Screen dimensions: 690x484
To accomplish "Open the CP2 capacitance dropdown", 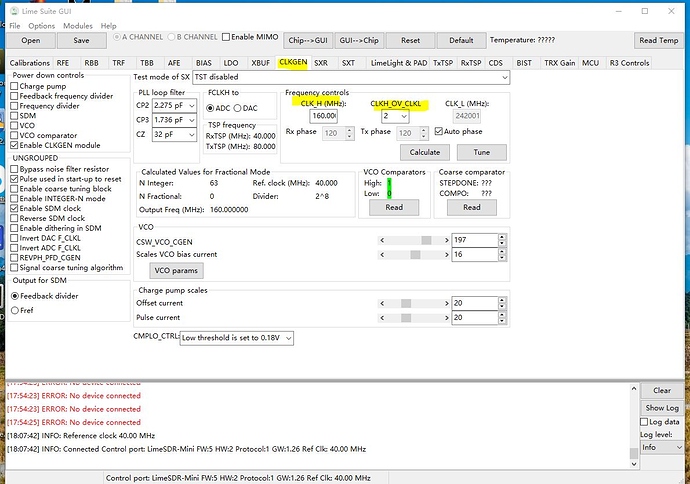I will (174, 106).
